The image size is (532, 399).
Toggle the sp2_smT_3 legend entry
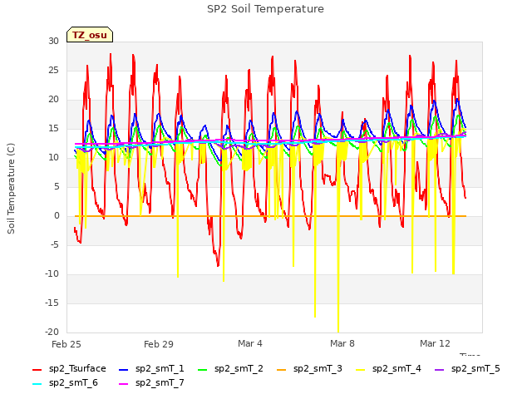309,369
